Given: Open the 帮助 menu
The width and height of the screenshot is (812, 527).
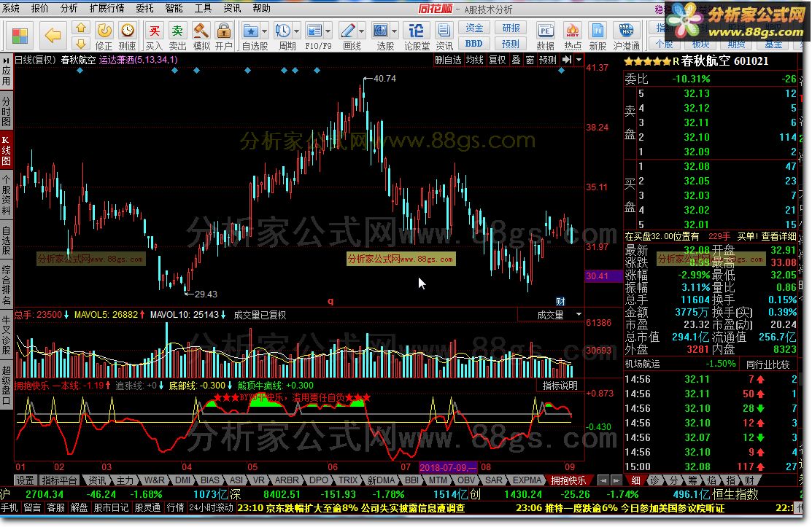Looking at the screenshot, I should pos(261,8).
